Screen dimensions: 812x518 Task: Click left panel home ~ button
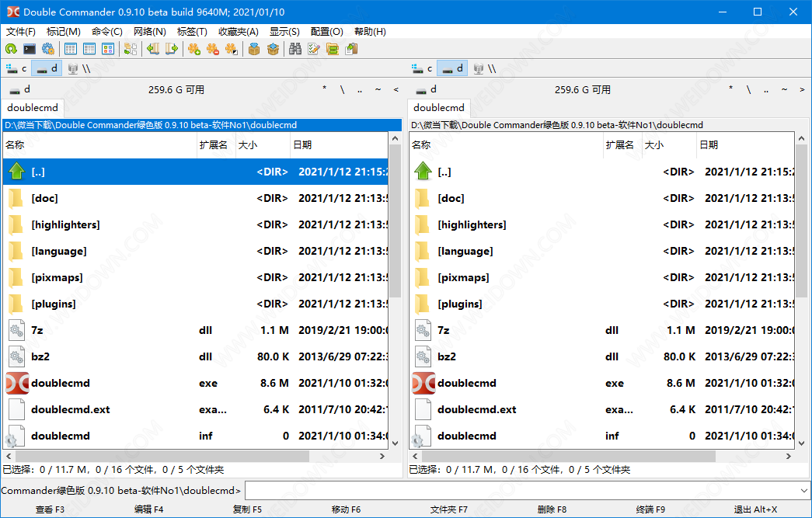(378, 89)
